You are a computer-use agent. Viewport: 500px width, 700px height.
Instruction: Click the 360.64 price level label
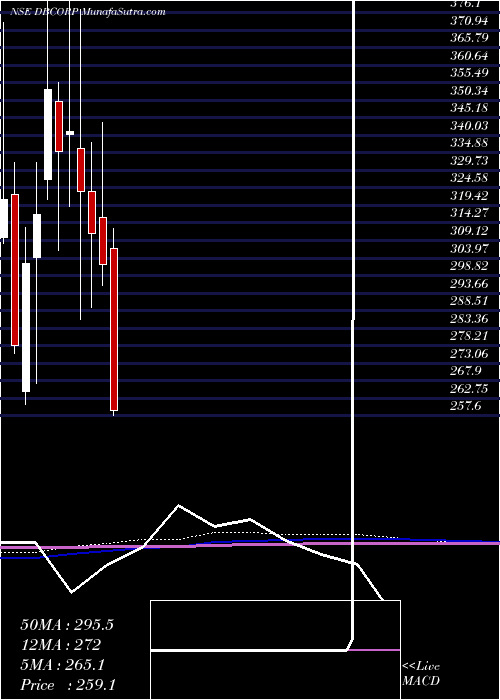point(470,55)
